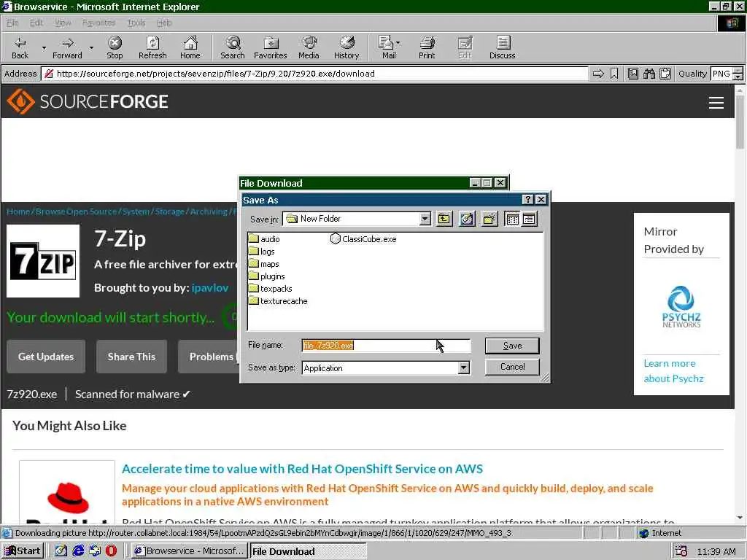The width and height of the screenshot is (747, 560).
Task: Select the plugins folder
Action: pyautogui.click(x=267, y=276)
